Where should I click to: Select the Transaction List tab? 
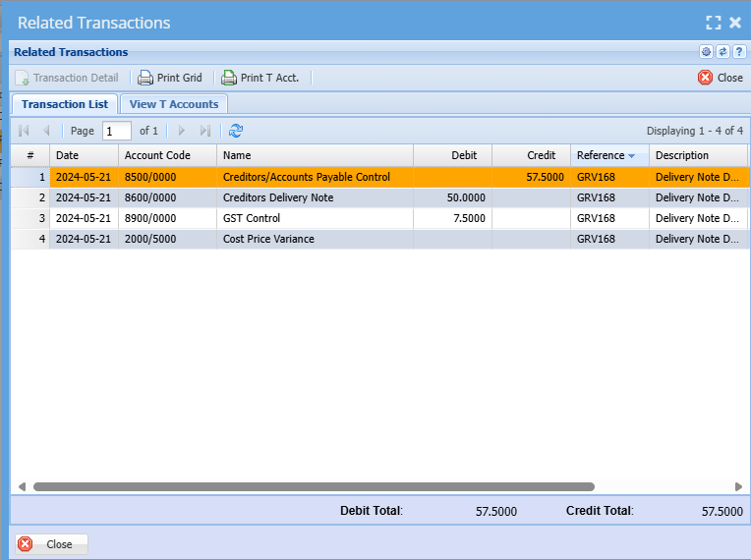65,104
